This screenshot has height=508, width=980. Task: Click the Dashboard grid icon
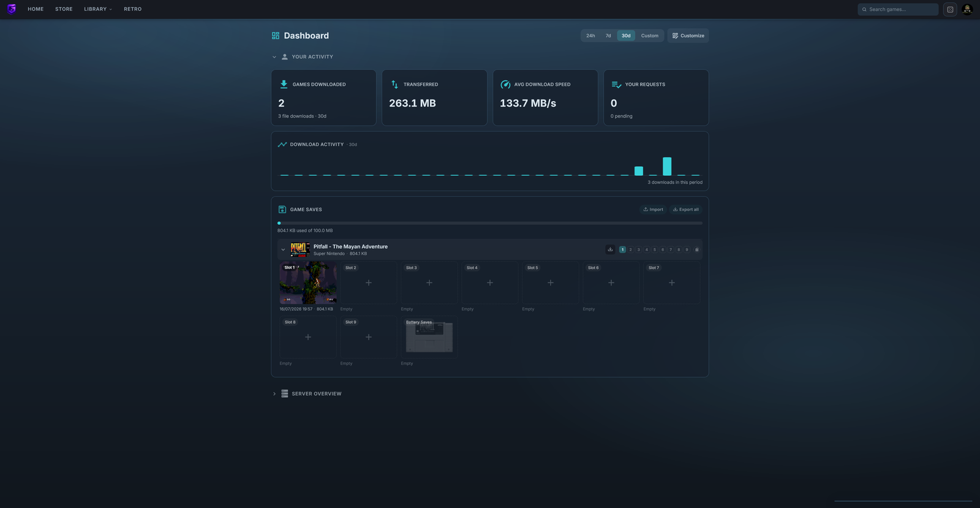pyautogui.click(x=276, y=36)
